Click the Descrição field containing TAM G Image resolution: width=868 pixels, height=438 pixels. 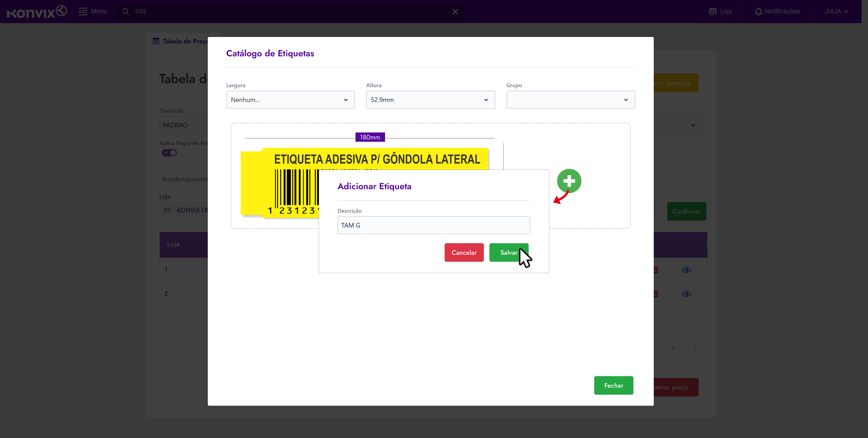433,225
